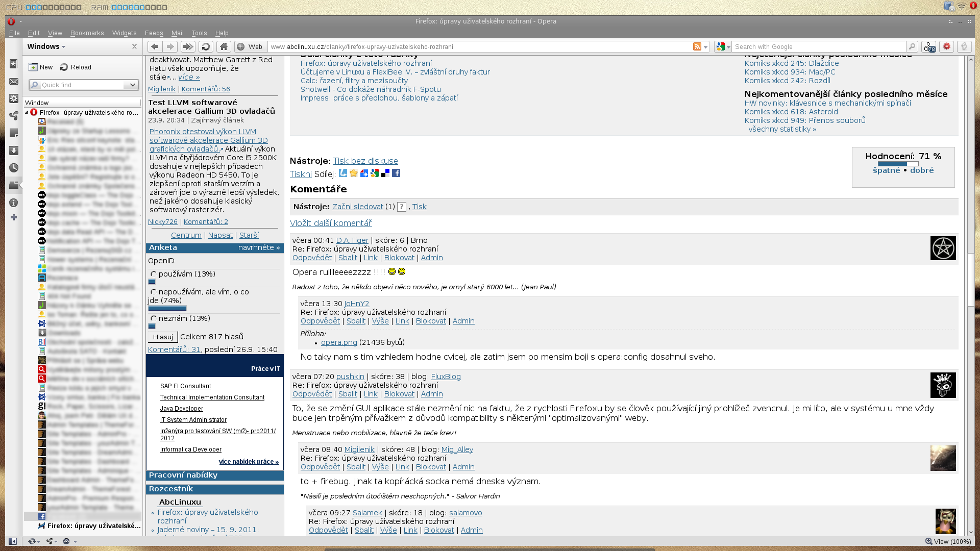This screenshot has height=551, width=980.
Task: Select the 'neznám (13%)' poll option
Action: pos(153,319)
